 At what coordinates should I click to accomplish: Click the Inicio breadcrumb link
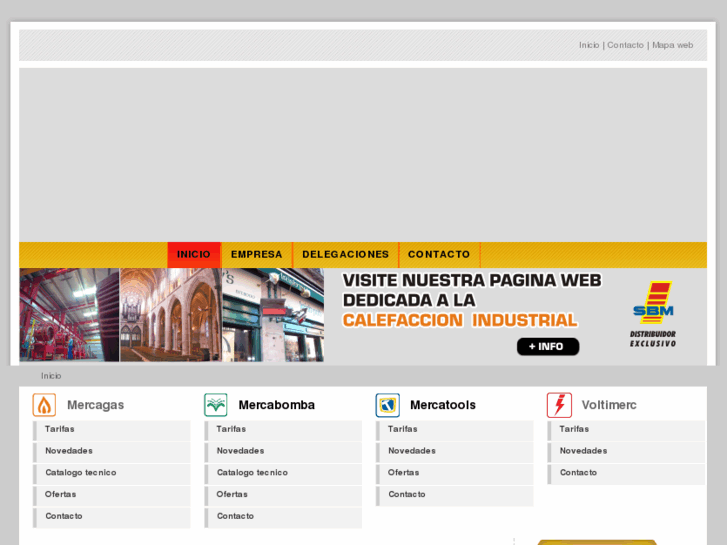click(x=51, y=376)
